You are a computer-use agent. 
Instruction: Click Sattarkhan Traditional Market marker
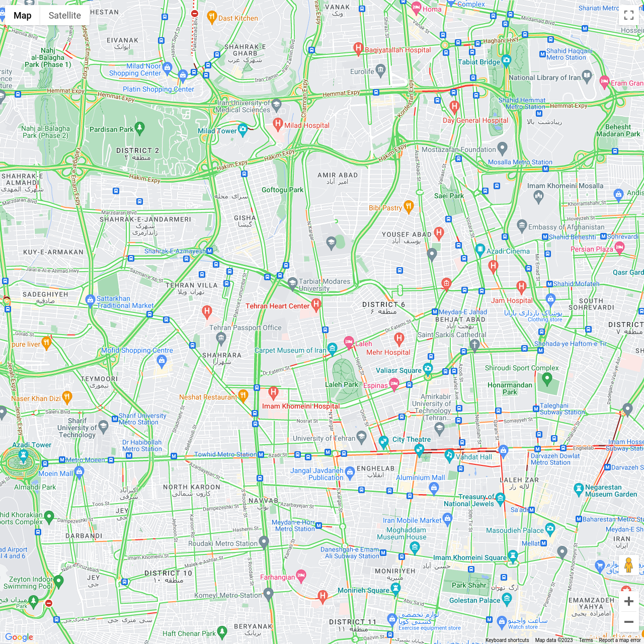91,301
